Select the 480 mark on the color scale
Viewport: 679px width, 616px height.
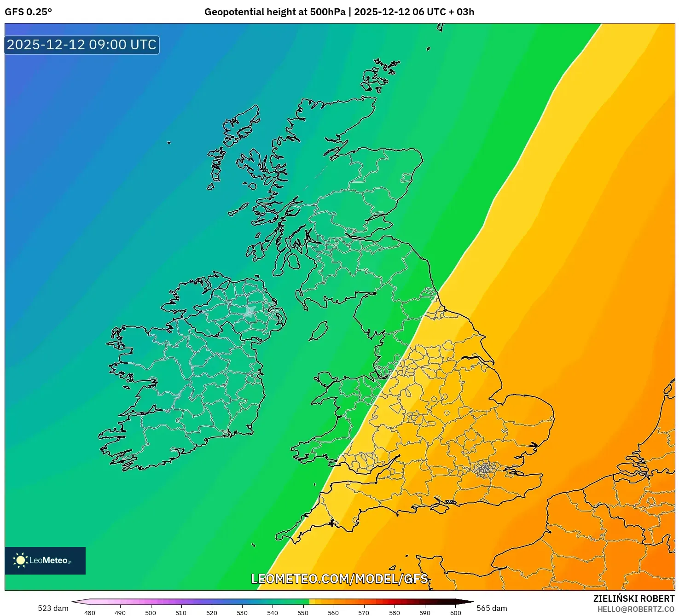[x=90, y=613]
